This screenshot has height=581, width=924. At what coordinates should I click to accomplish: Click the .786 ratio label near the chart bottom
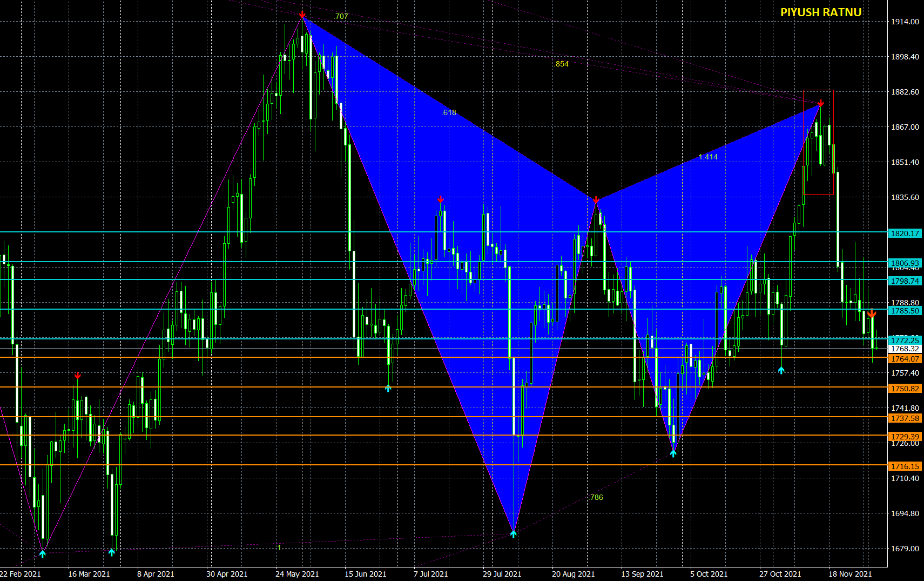tap(596, 497)
